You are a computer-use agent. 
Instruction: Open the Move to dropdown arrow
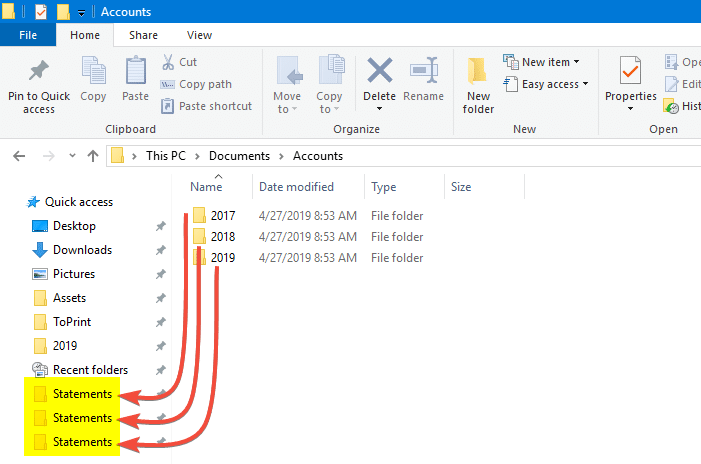[294, 109]
